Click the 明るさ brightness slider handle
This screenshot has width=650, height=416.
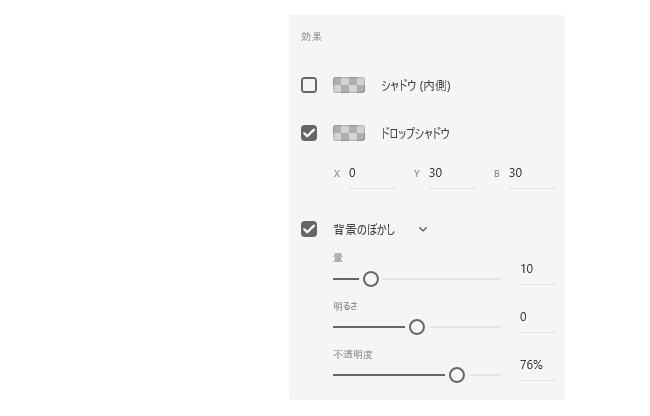click(417, 327)
